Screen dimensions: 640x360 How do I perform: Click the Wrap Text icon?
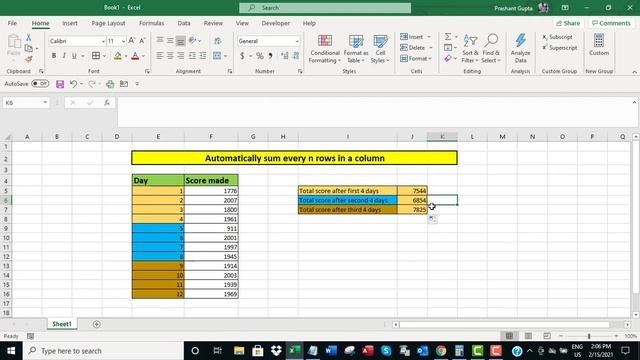(218, 41)
